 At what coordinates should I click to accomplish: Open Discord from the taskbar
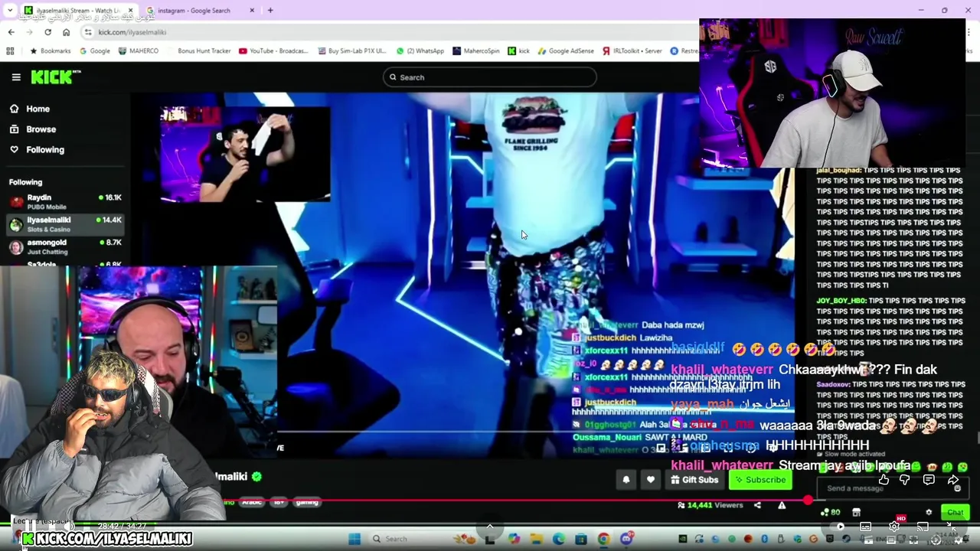point(626,539)
